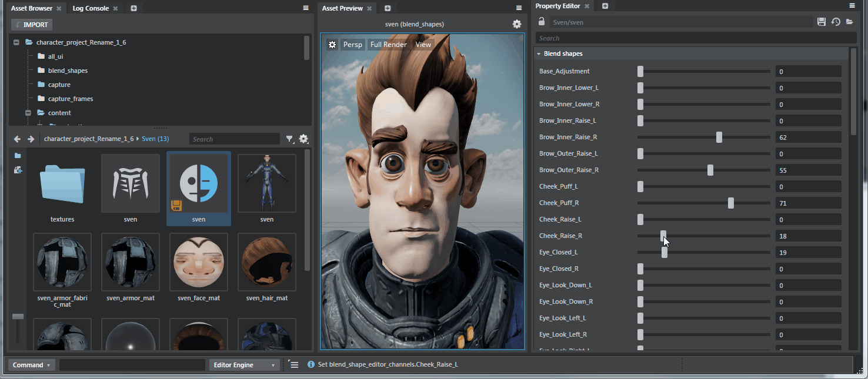Click the Cheek_Puff_R slider handle
The height and width of the screenshot is (379, 868).
(731, 203)
